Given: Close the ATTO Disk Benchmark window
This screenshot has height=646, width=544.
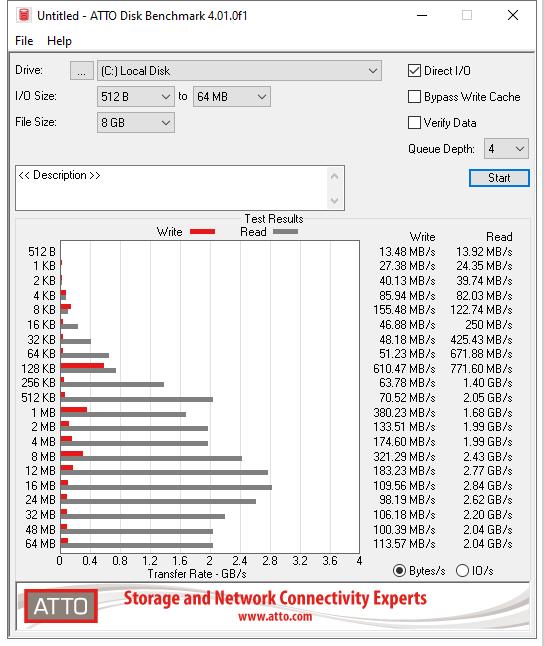Looking at the screenshot, I should click(x=513, y=16).
